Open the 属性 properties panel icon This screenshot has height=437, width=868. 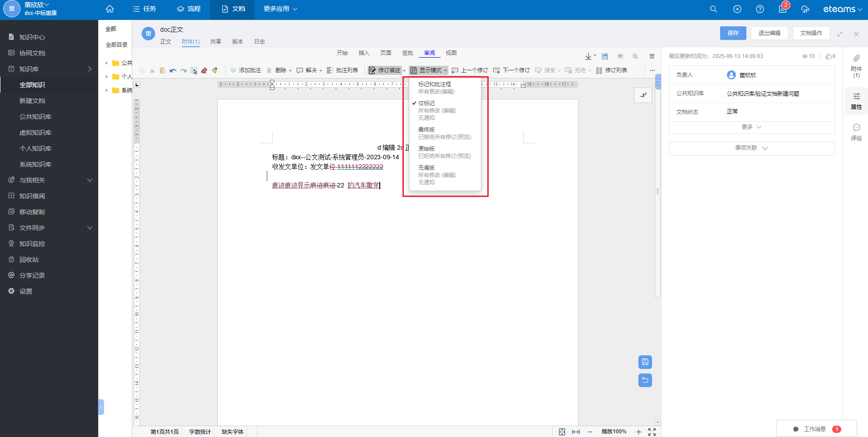coord(856,101)
